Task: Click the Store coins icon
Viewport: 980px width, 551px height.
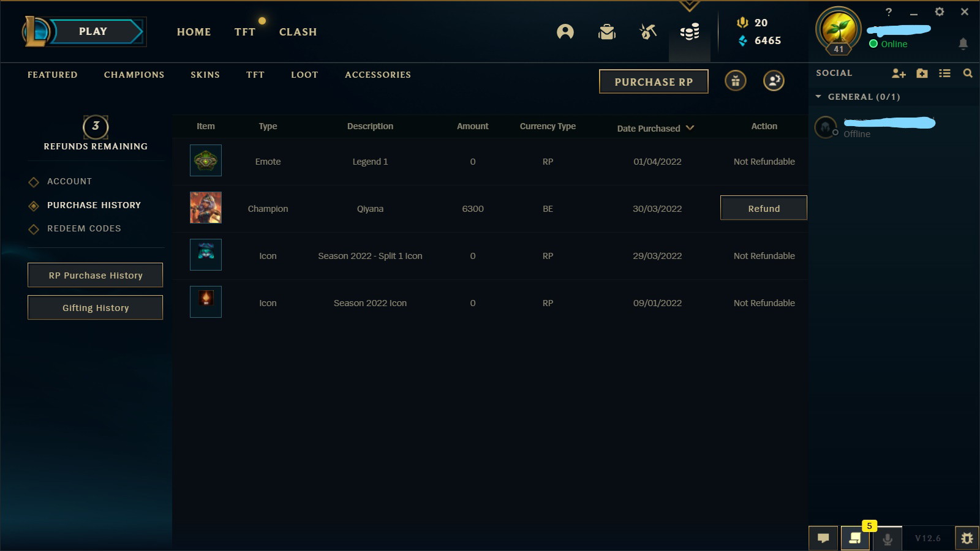Action: (690, 32)
